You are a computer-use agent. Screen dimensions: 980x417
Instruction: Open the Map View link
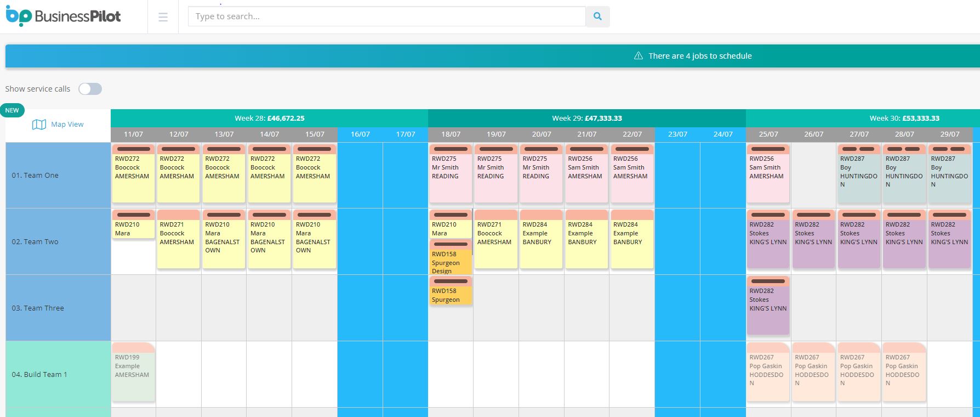(x=67, y=125)
